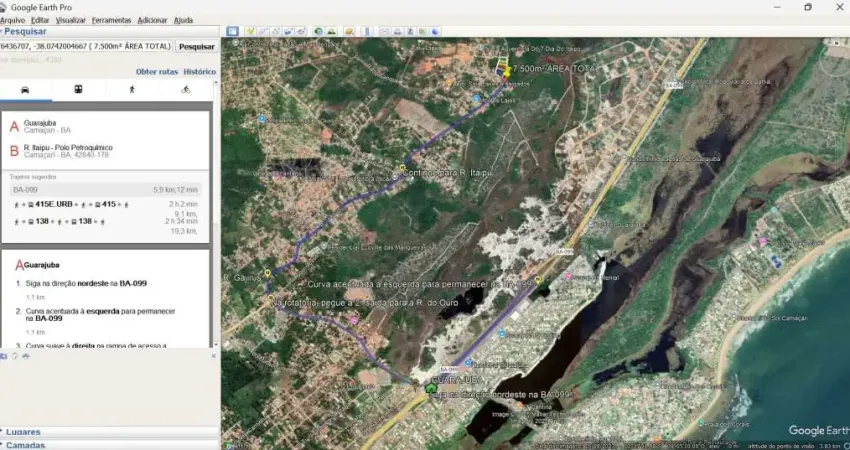Close the directions results with X
This screenshot has width=850, height=450.
pos(213,356)
